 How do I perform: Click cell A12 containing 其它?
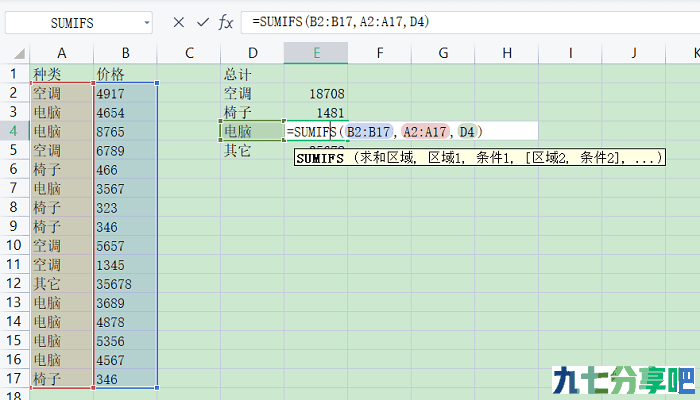coord(62,283)
